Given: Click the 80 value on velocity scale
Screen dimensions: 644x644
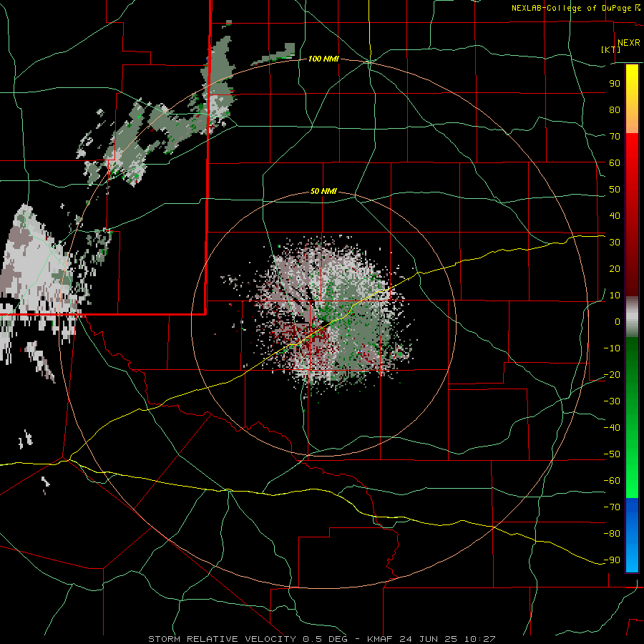Looking at the screenshot, I should point(615,110).
